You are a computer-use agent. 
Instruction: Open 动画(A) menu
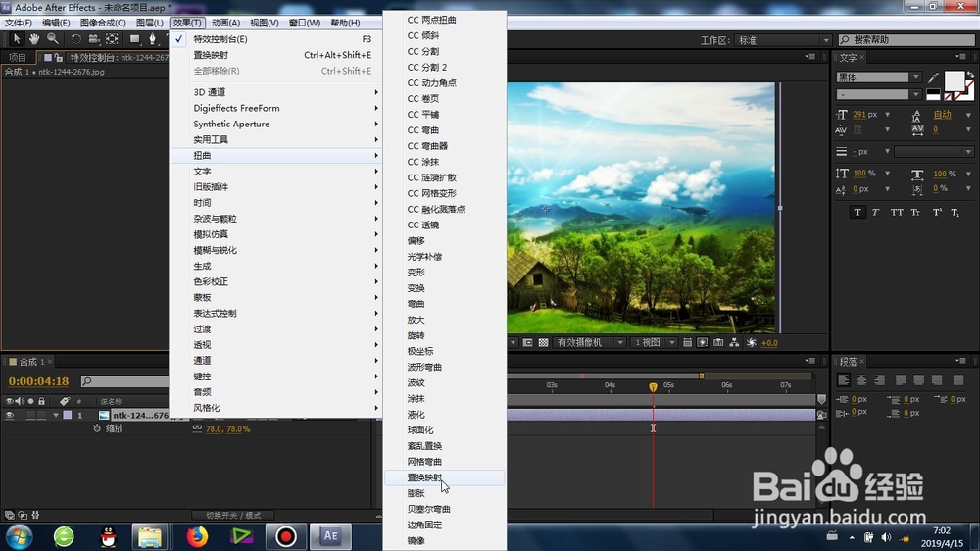(x=225, y=23)
